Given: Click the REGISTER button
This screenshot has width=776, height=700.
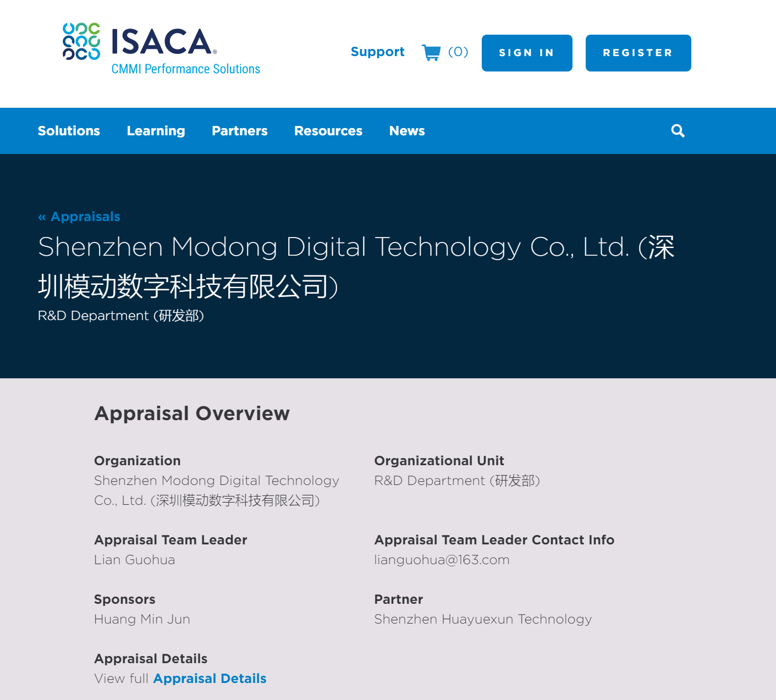Looking at the screenshot, I should click(638, 53).
